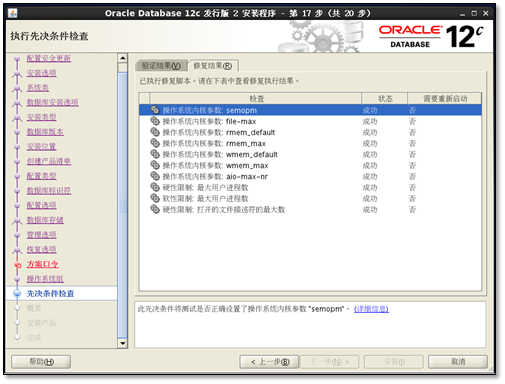Select the 修复结果(R) tab
This screenshot has width=505, height=384.
(x=213, y=66)
